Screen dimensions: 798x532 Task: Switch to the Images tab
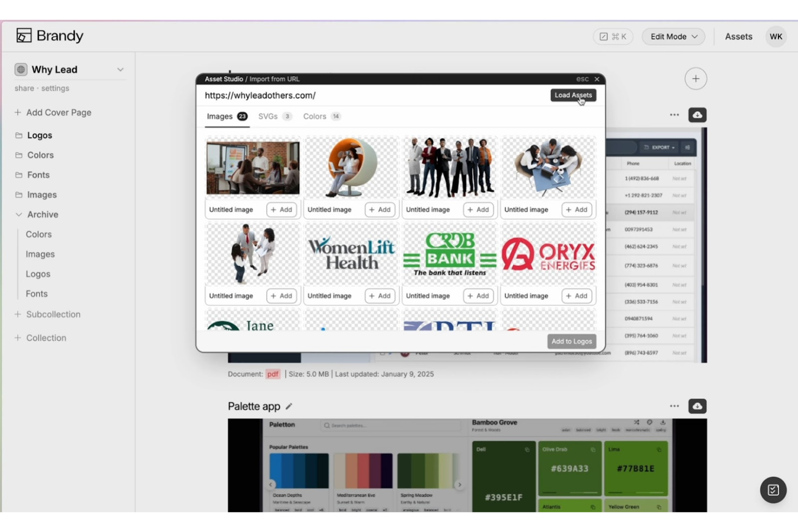227,116
